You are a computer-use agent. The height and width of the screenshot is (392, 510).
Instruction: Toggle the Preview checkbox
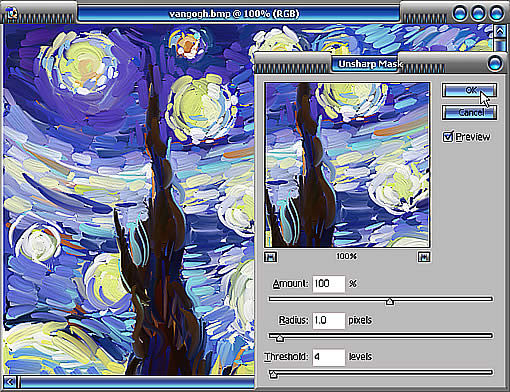(x=448, y=137)
